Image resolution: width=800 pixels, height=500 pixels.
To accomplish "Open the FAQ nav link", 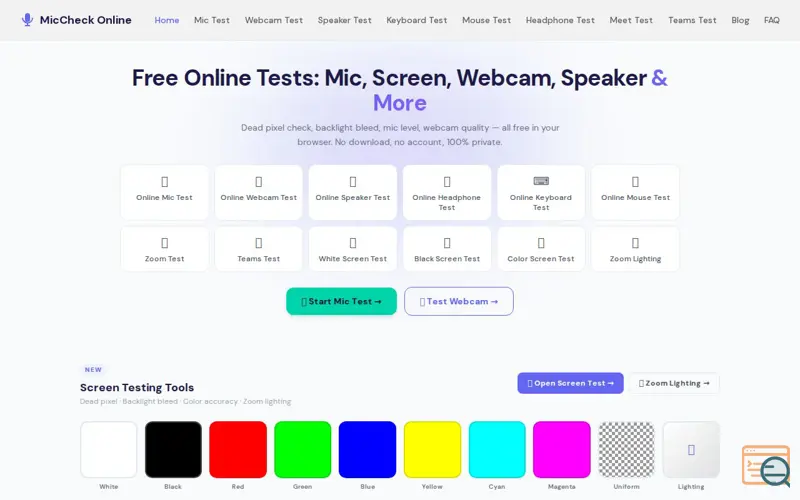I will pos(771,20).
